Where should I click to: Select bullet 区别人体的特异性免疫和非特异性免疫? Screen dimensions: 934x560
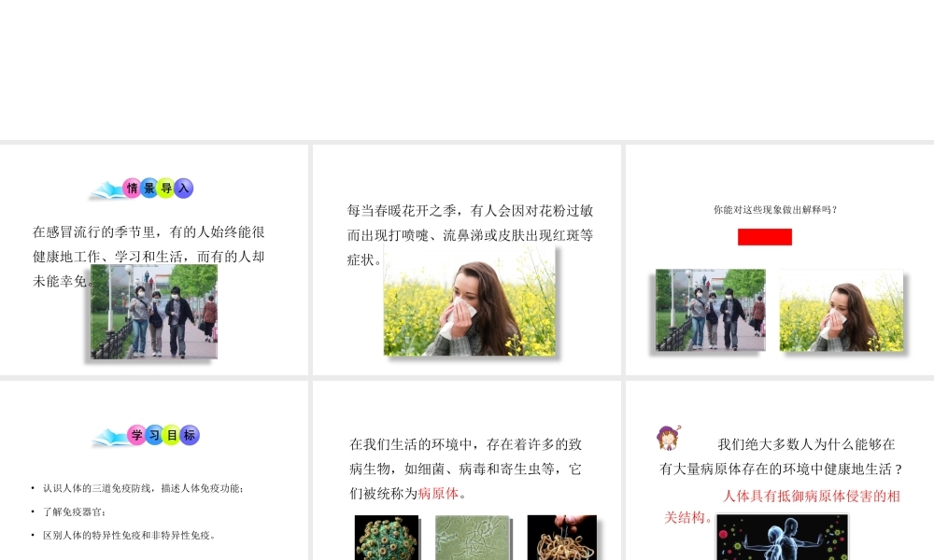(129, 535)
